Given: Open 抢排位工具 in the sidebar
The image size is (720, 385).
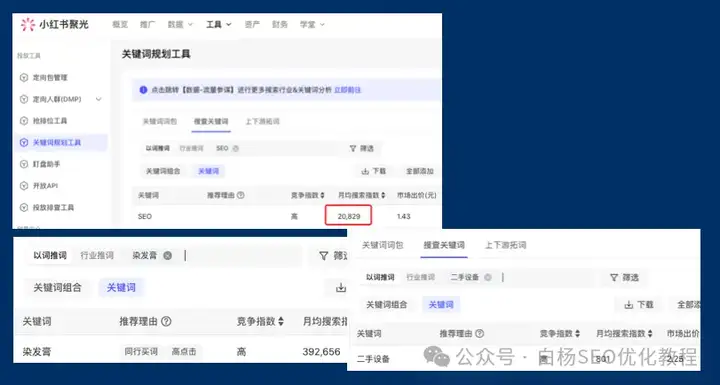Looking at the screenshot, I should [x=44, y=121].
